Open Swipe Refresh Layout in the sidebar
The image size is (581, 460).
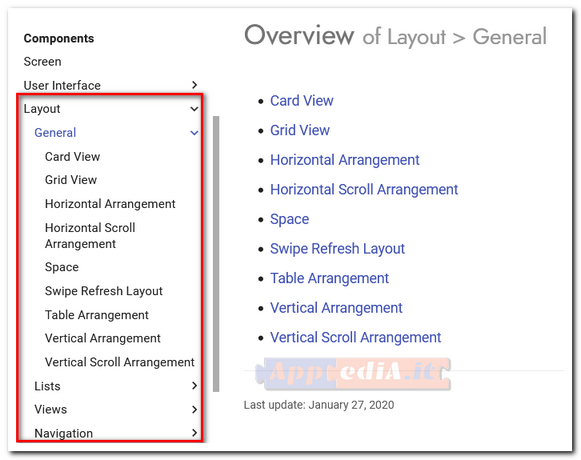coord(104,291)
